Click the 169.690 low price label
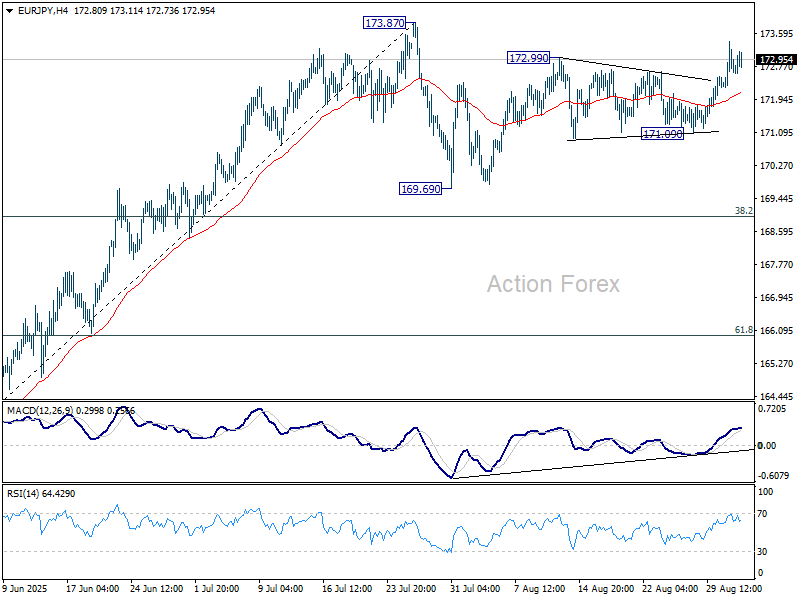 click(x=421, y=188)
